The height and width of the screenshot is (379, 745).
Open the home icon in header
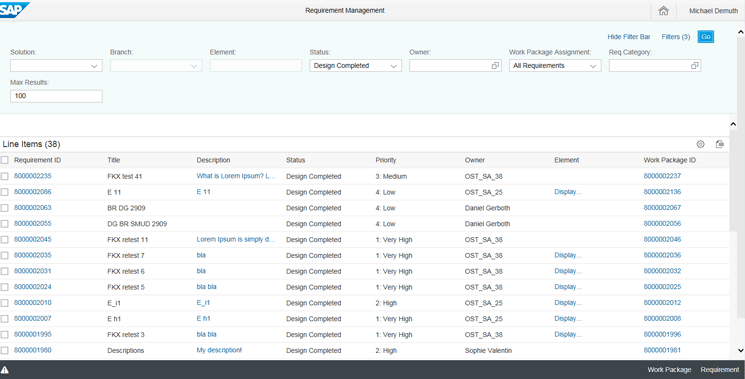click(x=663, y=10)
